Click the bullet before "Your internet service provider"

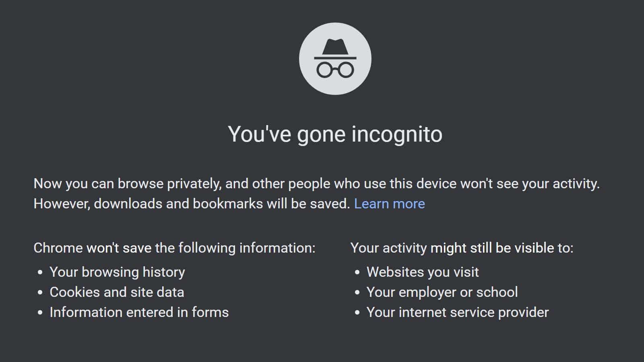(x=357, y=313)
